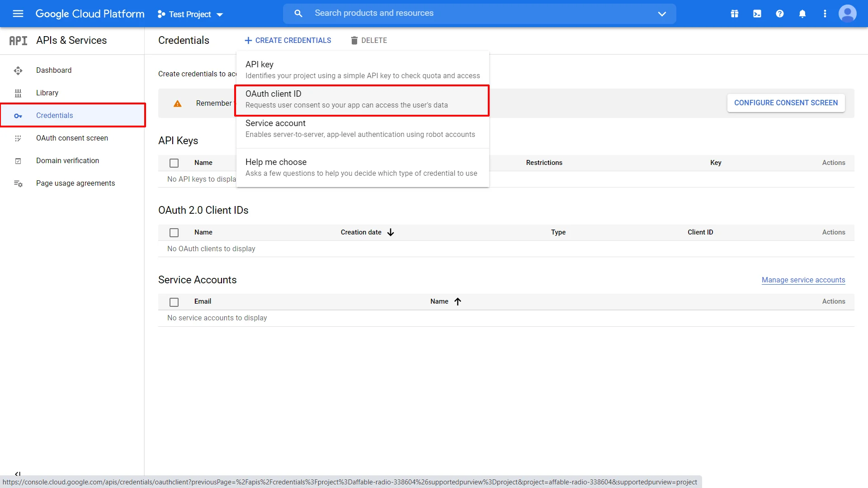Collapse the sidebar with bottom chevron
Image resolution: width=868 pixels, height=488 pixels.
[x=18, y=474]
